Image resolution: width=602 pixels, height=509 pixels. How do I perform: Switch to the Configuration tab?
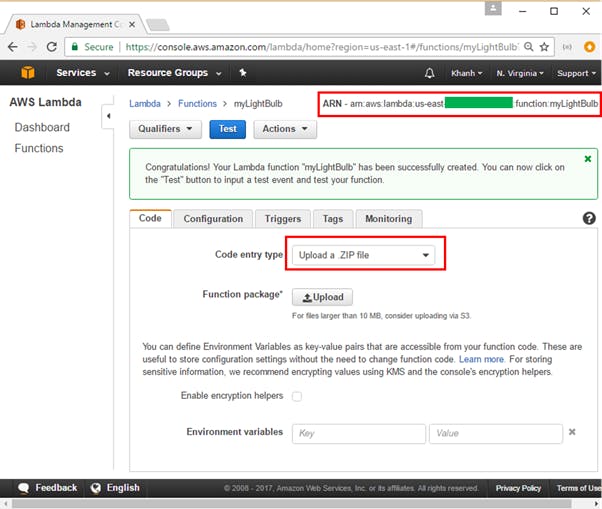(213, 219)
